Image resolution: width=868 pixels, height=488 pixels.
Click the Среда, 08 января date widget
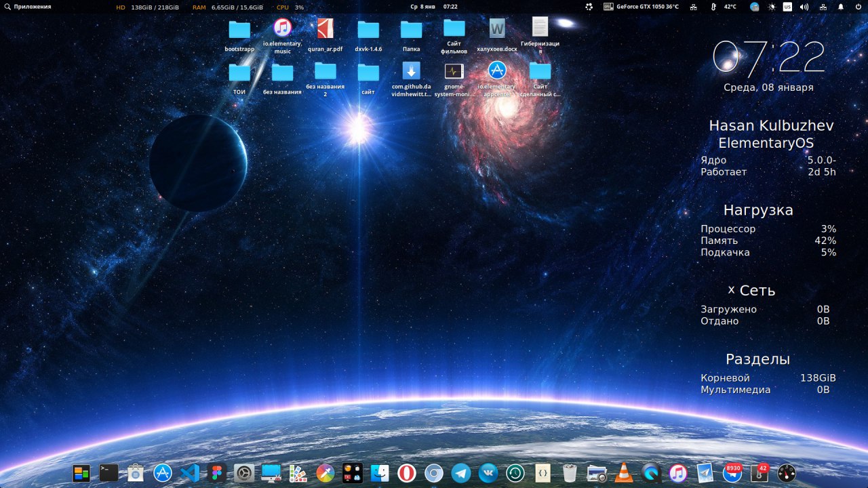[x=768, y=87]
